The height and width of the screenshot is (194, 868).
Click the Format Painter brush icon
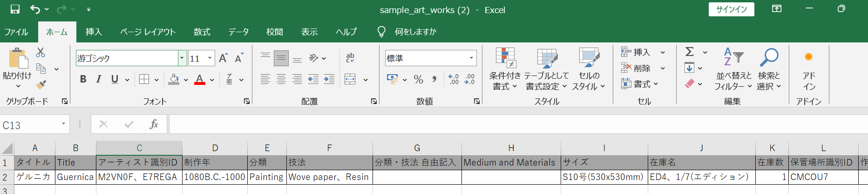(41, 85)
